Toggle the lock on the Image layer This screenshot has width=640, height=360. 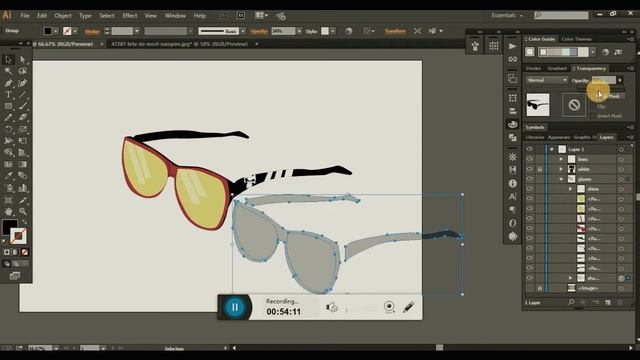[540, 288]
